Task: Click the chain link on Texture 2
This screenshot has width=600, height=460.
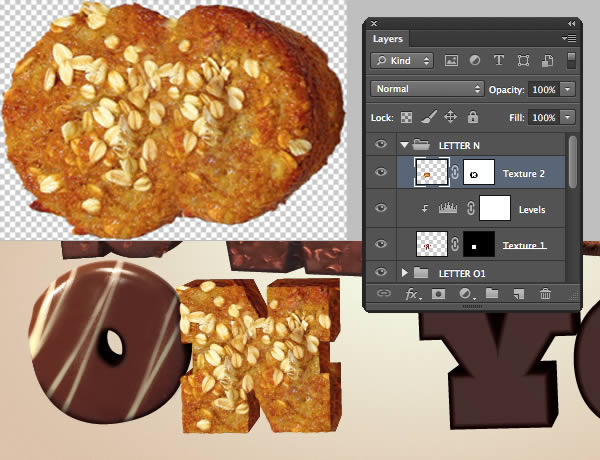Action: [455, 173]
